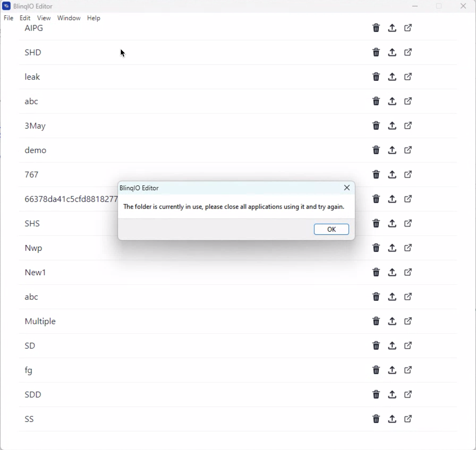Open demo project externally
The width and height of the screenshot is (476, 450).
408,150
